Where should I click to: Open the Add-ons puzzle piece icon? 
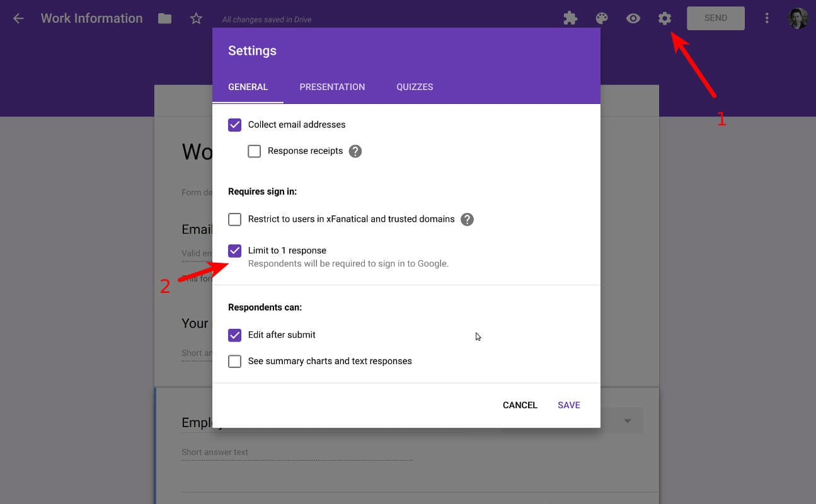(570, 18)
